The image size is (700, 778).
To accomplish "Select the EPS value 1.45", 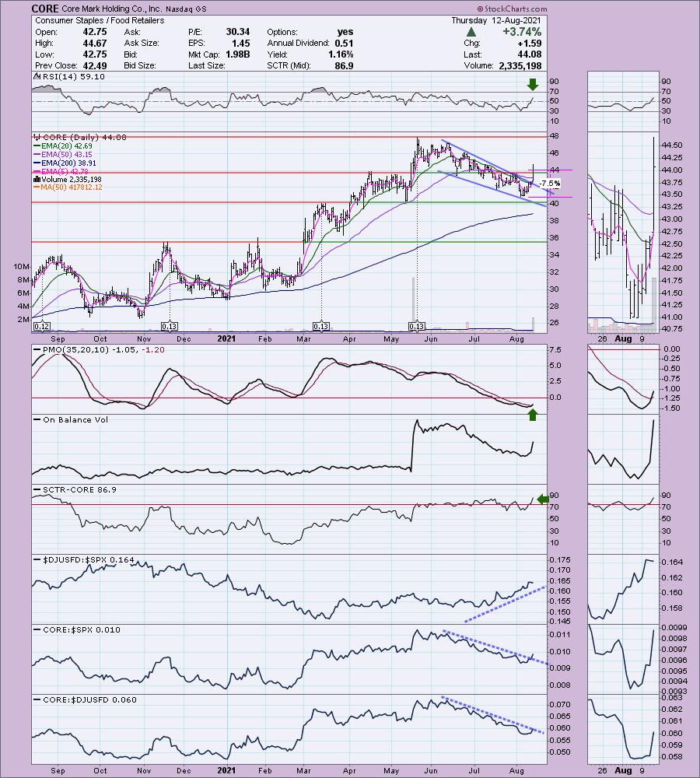I will (x=240, y=43).
